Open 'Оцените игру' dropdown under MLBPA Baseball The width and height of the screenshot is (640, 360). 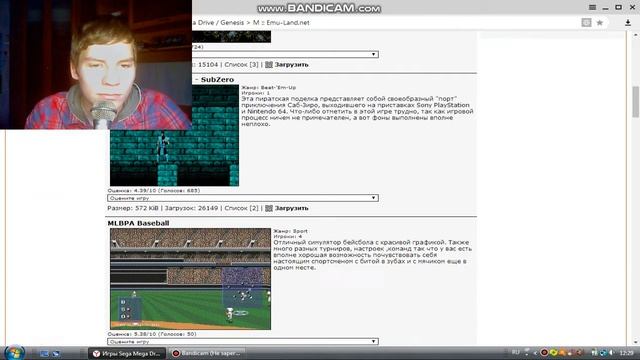243,342
